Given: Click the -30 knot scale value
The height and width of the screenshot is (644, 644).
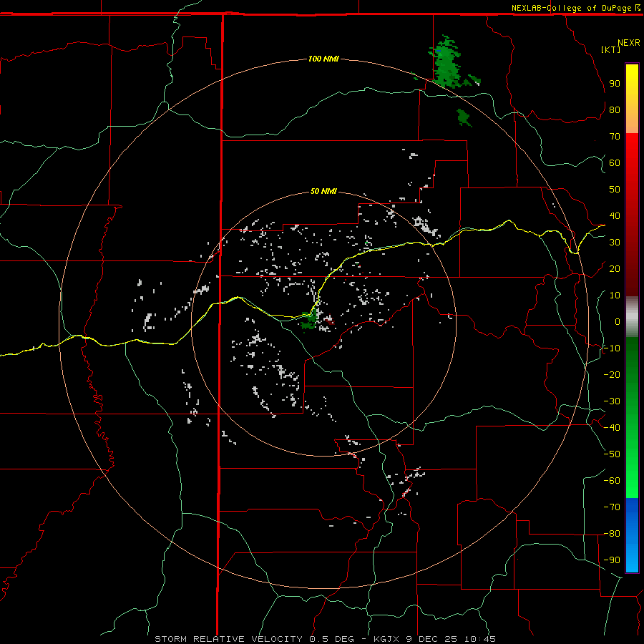Looking at the screenshot, I should 612,401.
